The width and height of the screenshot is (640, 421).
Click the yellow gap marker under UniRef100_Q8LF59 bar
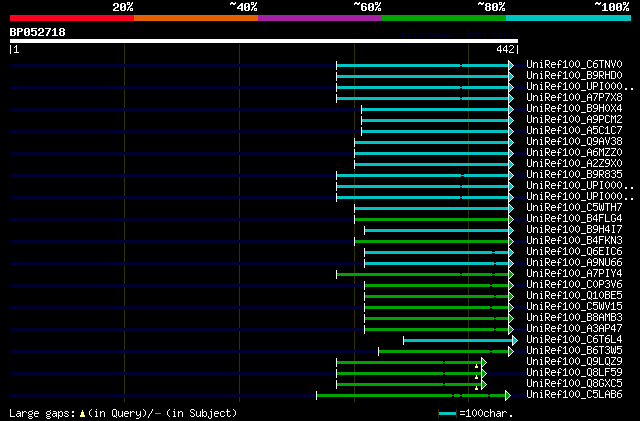coord(476,377)
